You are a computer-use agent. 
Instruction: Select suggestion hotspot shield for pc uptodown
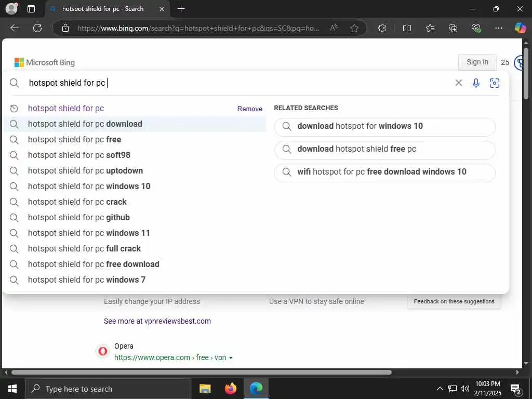click(x=135, y=170)
